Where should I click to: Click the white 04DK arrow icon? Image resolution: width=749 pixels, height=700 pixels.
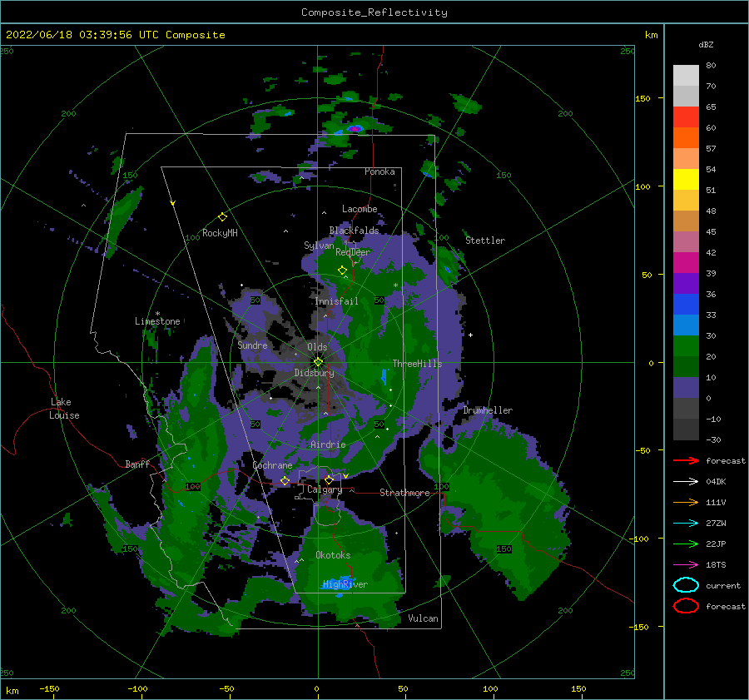[686, 482]
